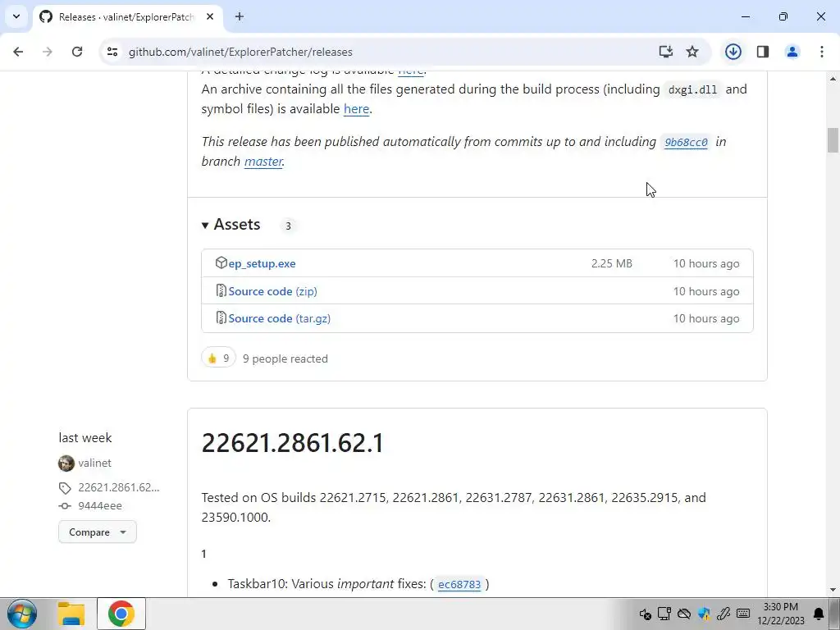Viewport: 840px width, 630px height.
Task: Click valinet author avatar
Action: pos(66,463)
